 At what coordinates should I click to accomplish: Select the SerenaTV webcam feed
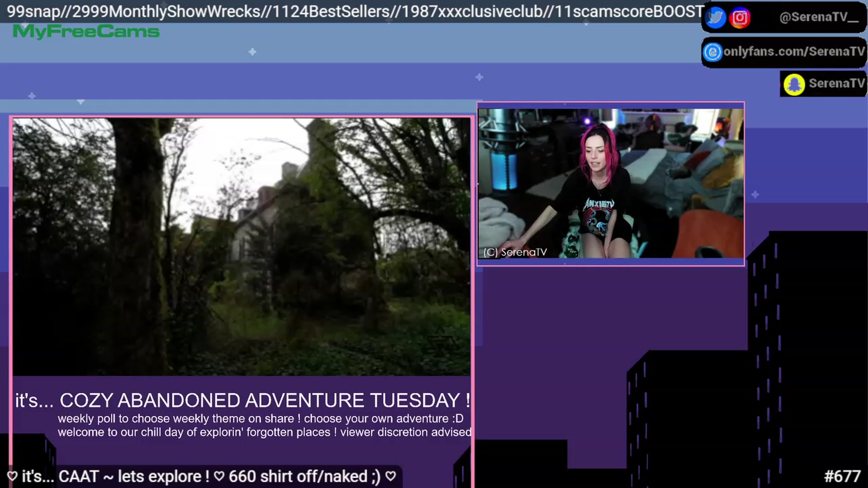(611, 183)
